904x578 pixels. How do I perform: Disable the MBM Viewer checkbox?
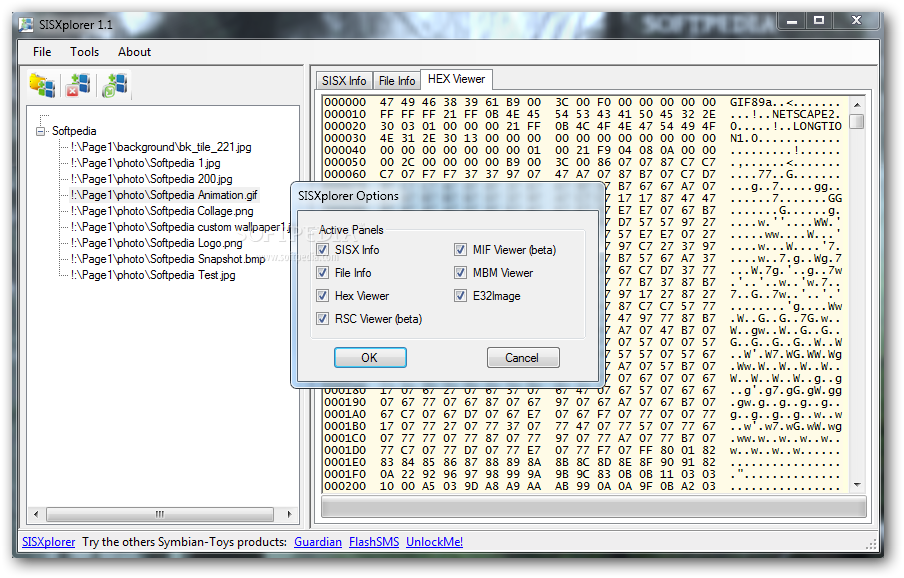coord(460,273)
